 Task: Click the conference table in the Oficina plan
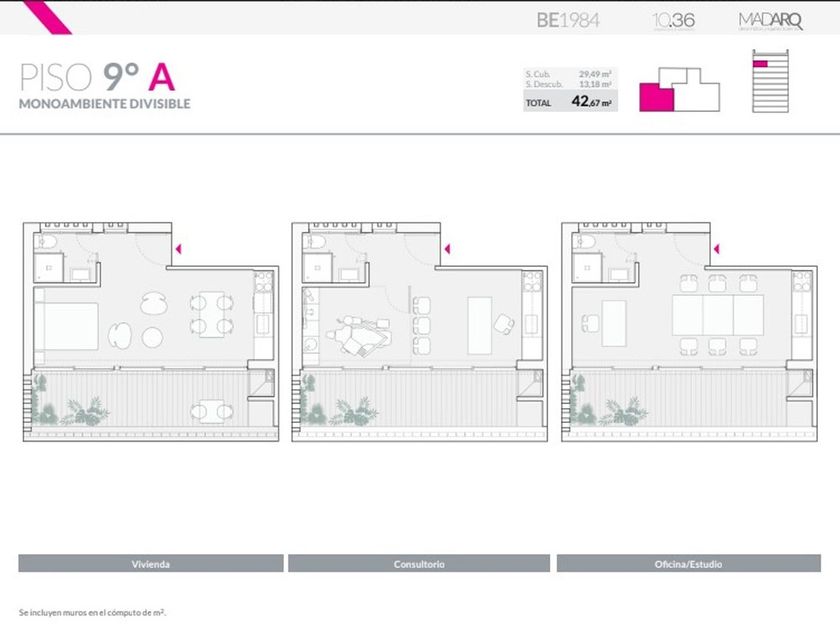click(718, 314)
